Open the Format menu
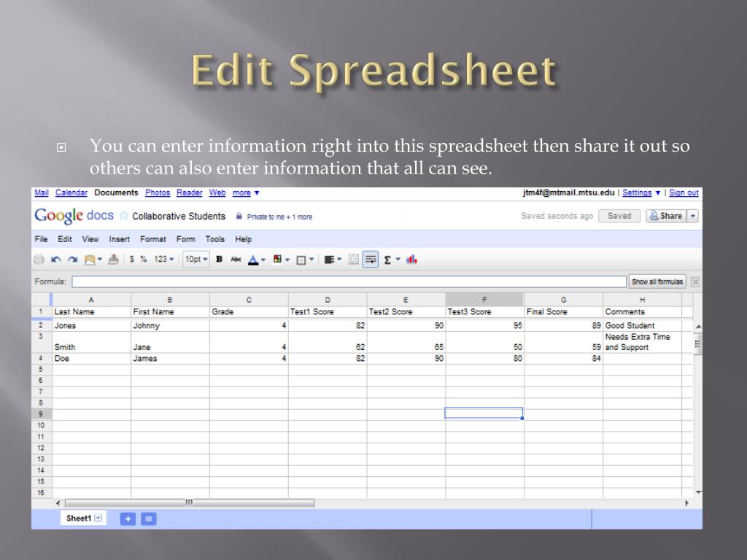The width and height of the screenshot is (747, 560). click(153, 239)
